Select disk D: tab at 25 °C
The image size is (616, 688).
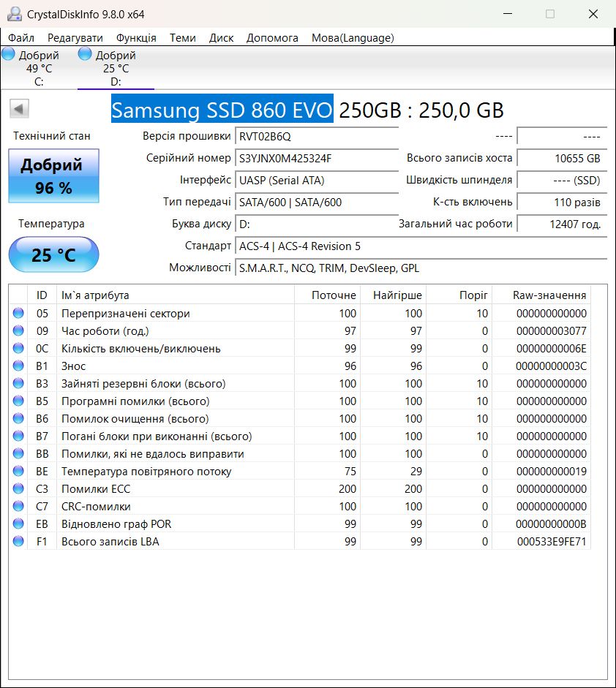click(116, 68)
